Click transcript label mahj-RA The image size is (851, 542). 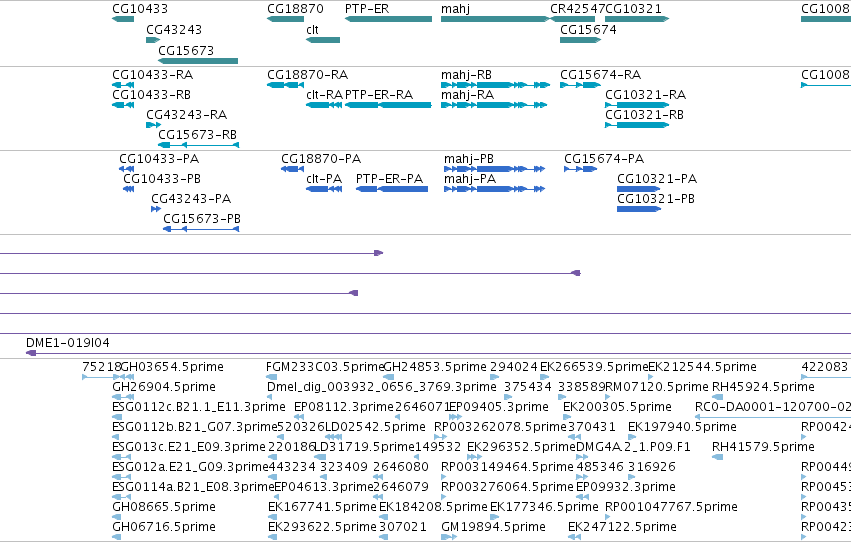pos(467,95)
